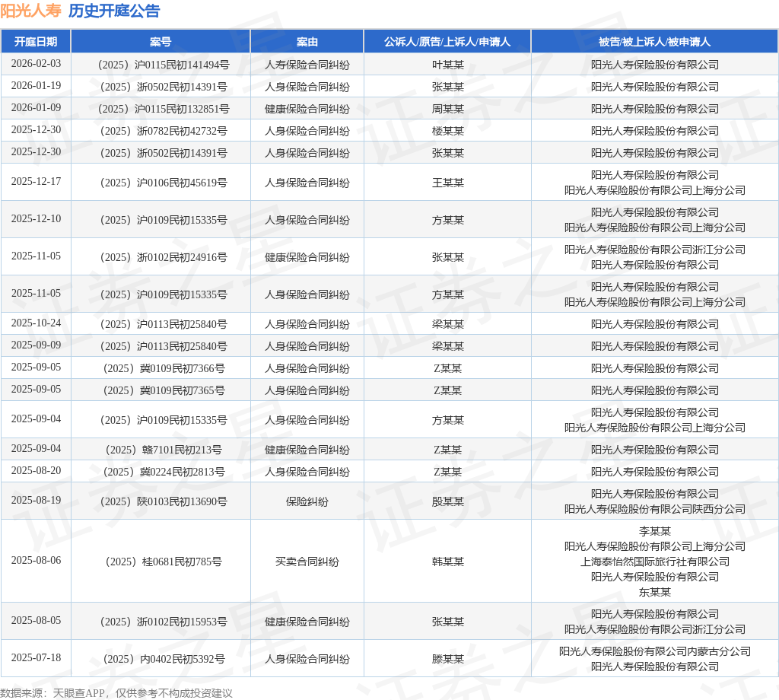Screen dimensions: 779x700
Task: Click defendant 上海泰怡然国际旅行社有限公司
Action: tap(654, 562)
